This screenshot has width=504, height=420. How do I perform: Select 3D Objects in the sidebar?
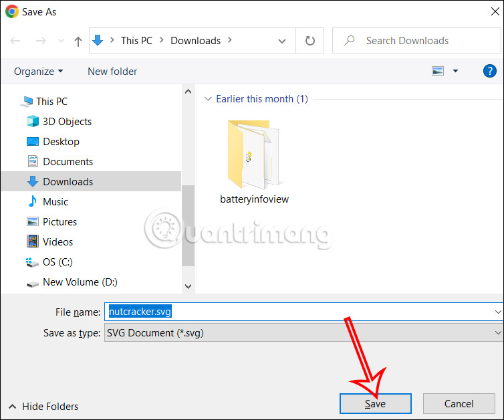(x=67, y=122)
